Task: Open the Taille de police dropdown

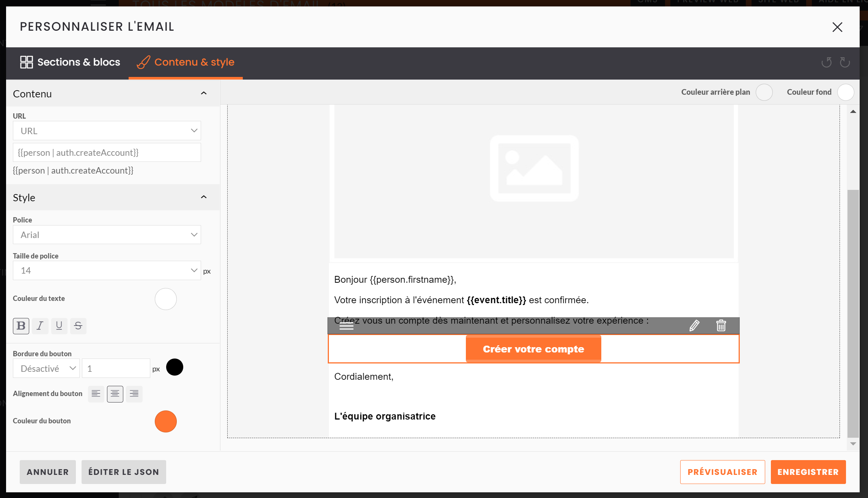Action: pyautogui.click(x=107, y=270)
